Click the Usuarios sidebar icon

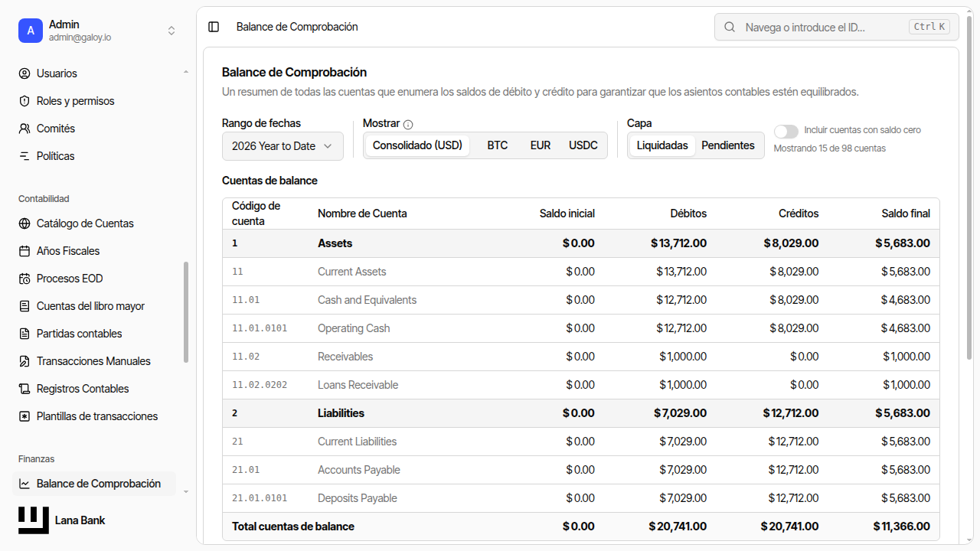pyautogui.click(x=24, y=73)
